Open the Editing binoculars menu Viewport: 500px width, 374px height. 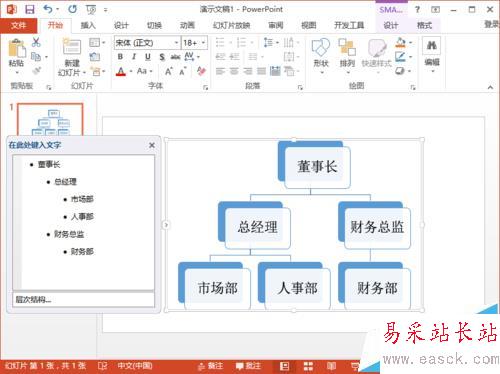(432, 55)
